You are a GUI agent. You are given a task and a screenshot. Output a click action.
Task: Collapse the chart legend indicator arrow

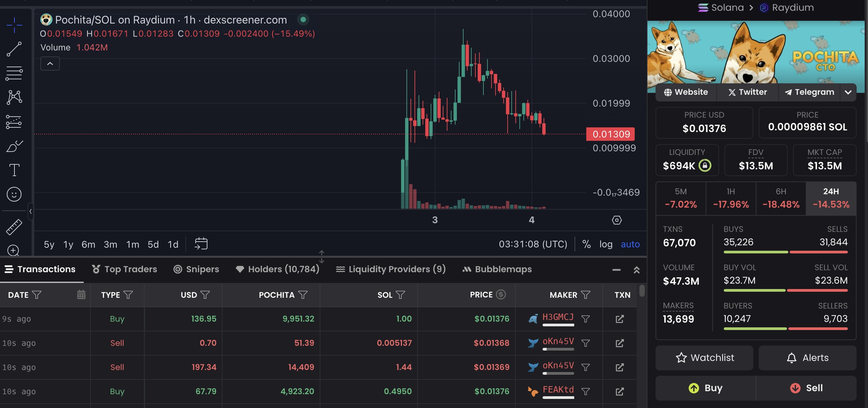point(50,63)
